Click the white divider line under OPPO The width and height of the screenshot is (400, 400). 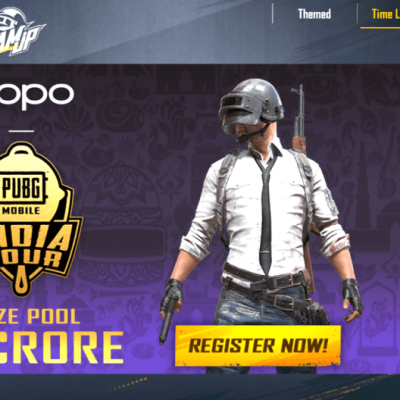coord(21,131)
